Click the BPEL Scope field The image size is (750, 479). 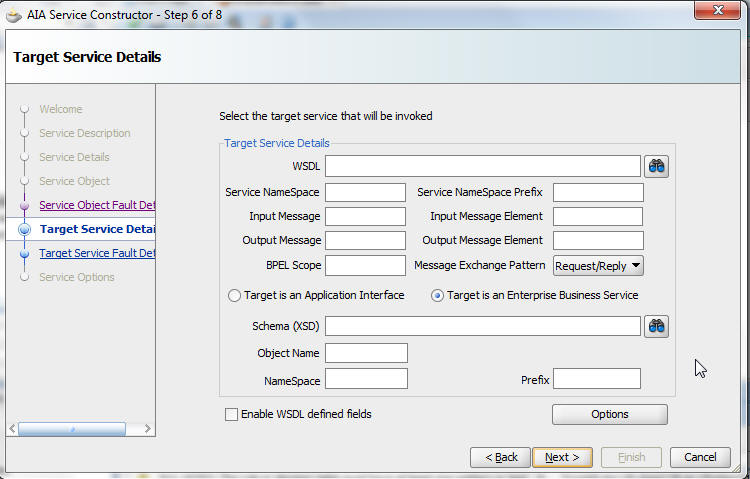[x=365, y=266]
